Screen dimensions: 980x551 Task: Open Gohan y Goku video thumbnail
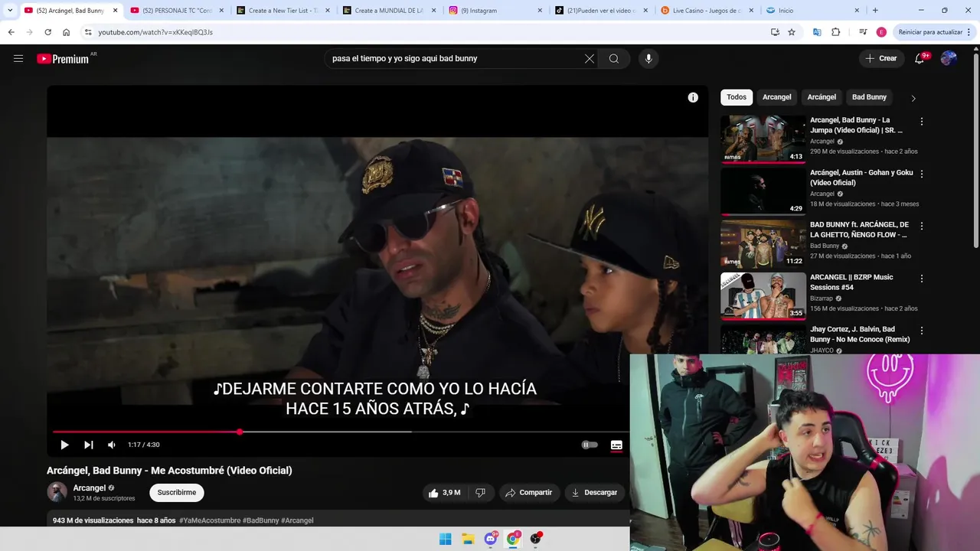[x=763, y=191]
